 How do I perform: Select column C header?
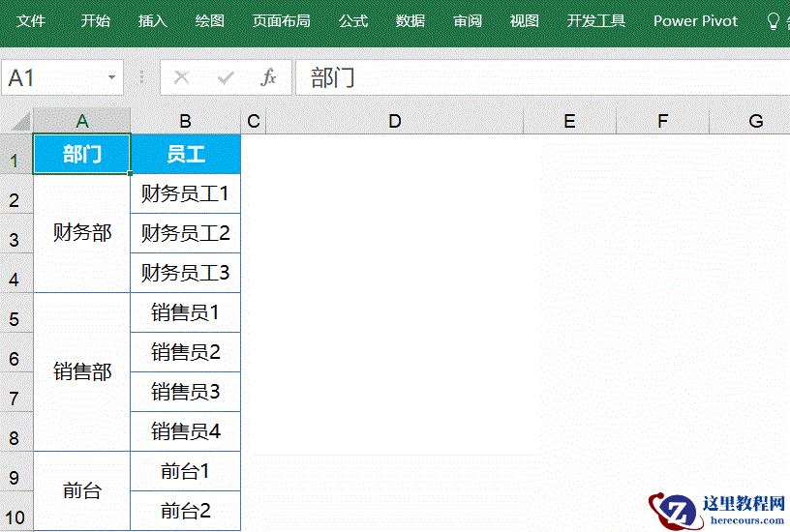254,121
